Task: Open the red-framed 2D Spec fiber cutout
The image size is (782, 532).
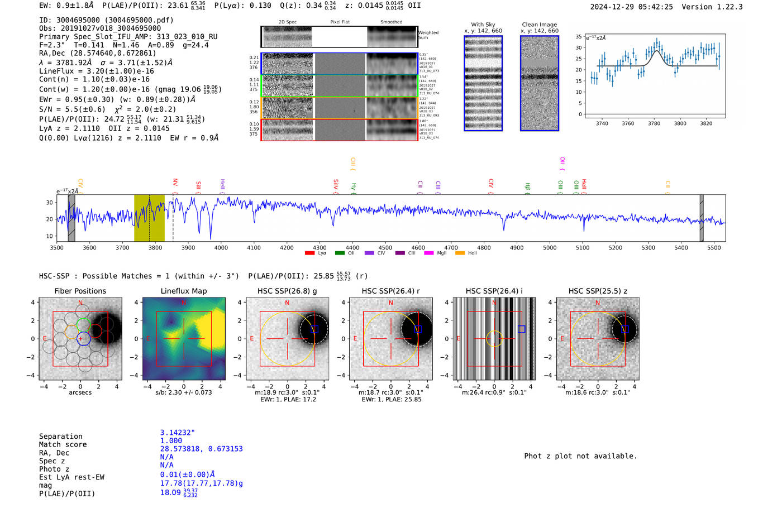Action: point(288,130)
